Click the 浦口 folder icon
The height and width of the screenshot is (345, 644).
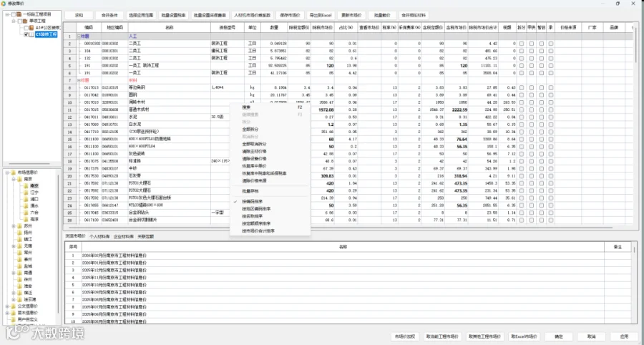26,199
